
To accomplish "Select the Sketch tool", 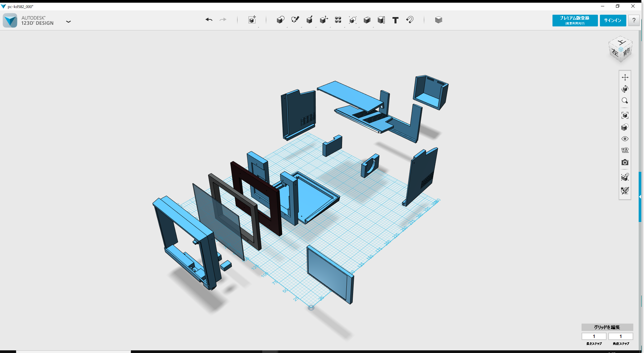I will (x=295, y=20).
